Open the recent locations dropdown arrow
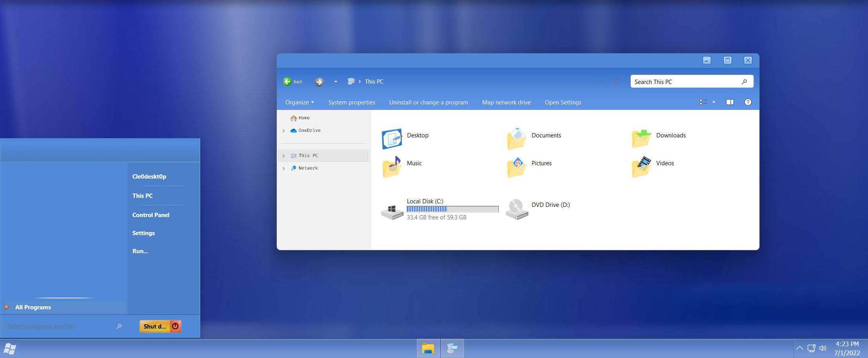The image size is (868, 358). tap(336, 82)
